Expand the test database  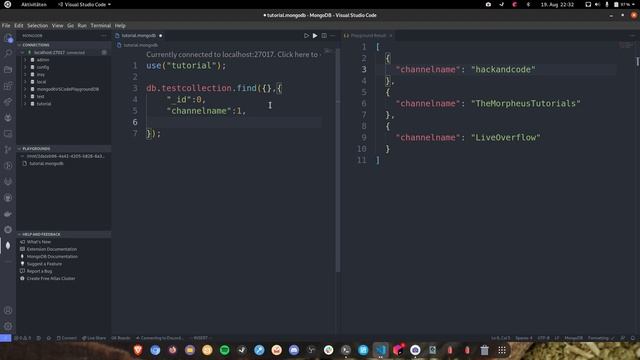click(x=26, y=96)
